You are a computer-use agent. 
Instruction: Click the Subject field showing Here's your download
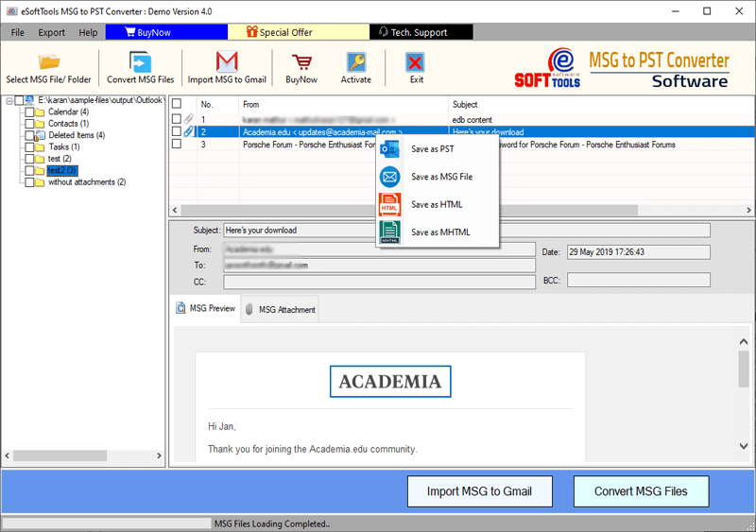tap(466, 230)
